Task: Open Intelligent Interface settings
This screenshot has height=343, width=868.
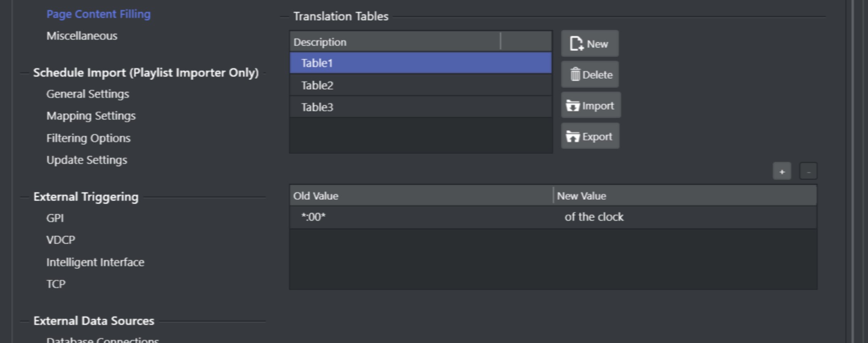Action: pyautogui.click(x=95, y=262)
